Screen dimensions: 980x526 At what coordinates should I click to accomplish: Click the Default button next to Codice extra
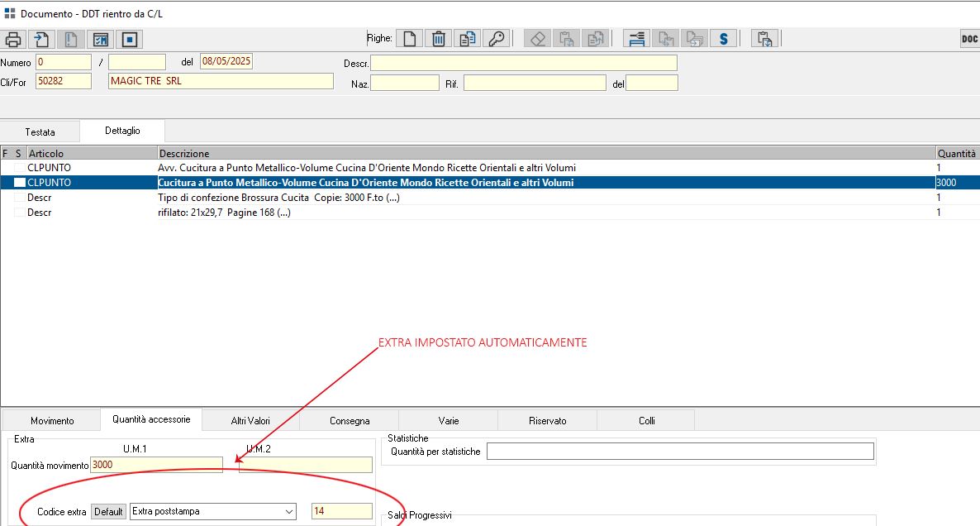108,512
